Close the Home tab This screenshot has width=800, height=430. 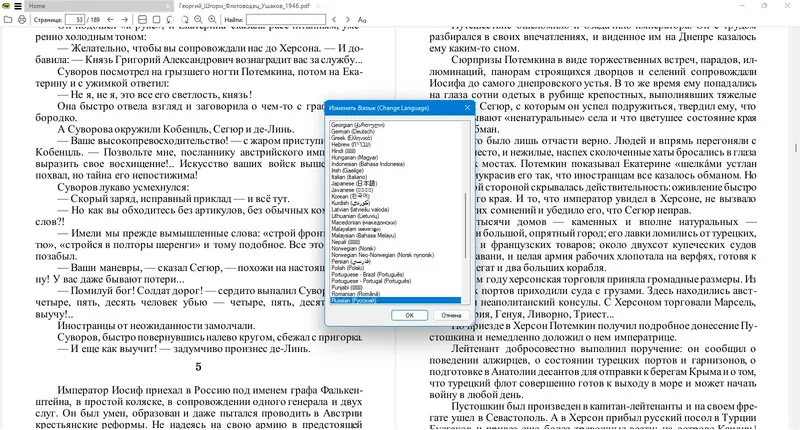[168, 6]
